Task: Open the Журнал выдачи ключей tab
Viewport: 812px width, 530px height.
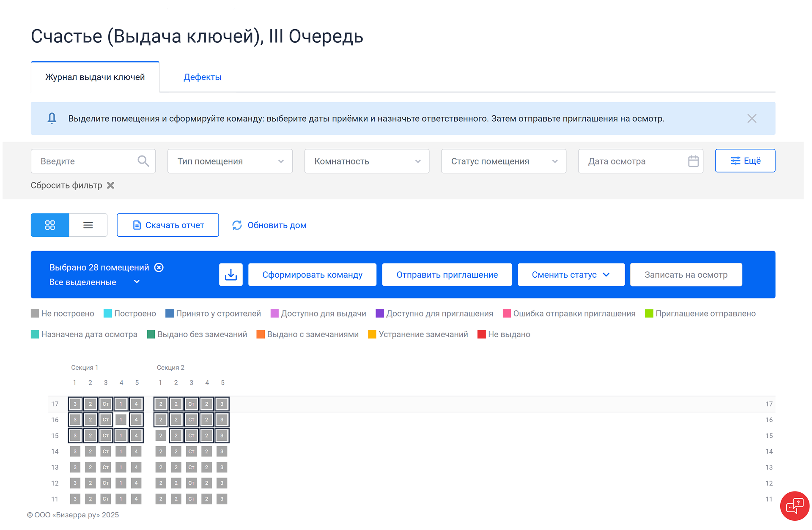Action: 95,77
